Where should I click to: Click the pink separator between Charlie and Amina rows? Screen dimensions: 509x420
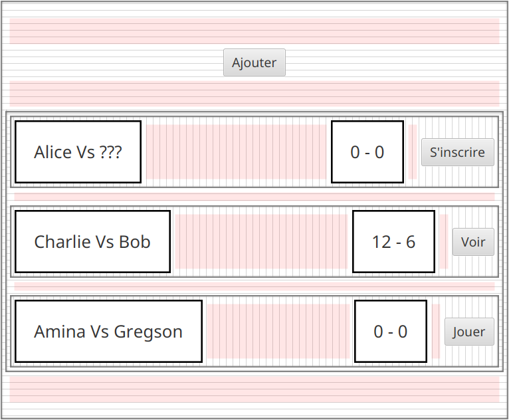[255, 286]
